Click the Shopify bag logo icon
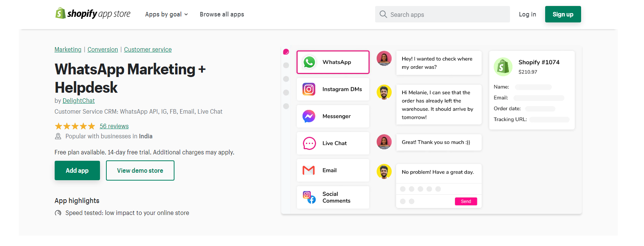 click(x=60, y=13)
